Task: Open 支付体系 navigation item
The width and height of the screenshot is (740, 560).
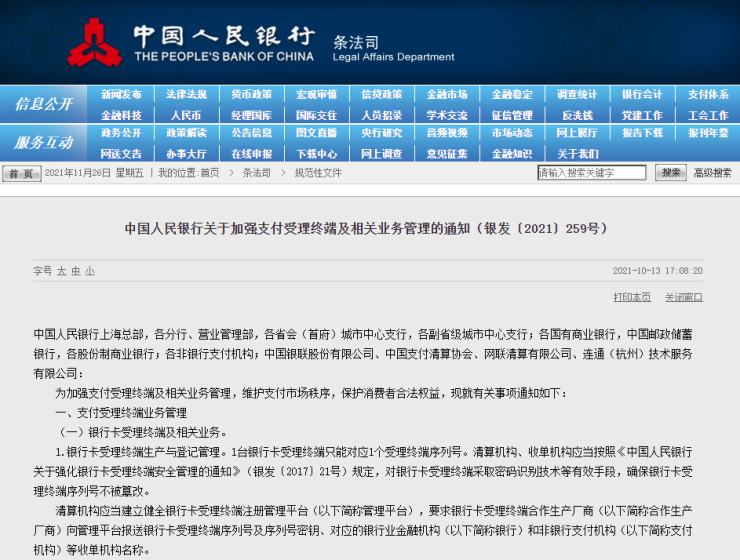Action: pos(708,94)
